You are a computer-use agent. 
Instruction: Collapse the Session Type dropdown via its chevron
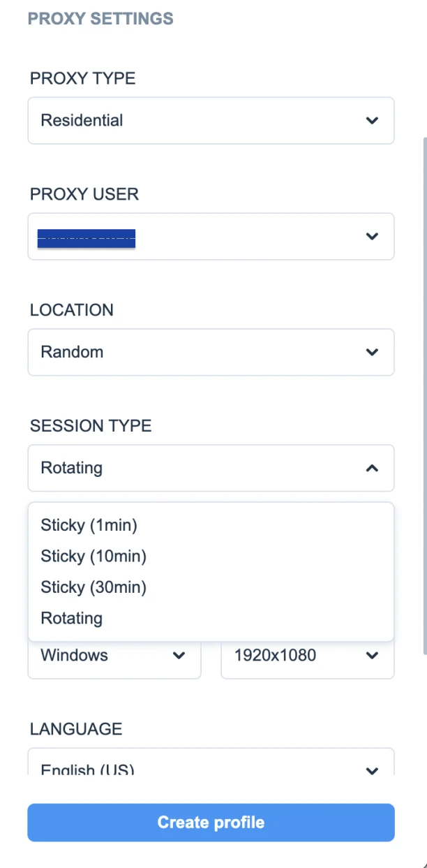point(372,468)
